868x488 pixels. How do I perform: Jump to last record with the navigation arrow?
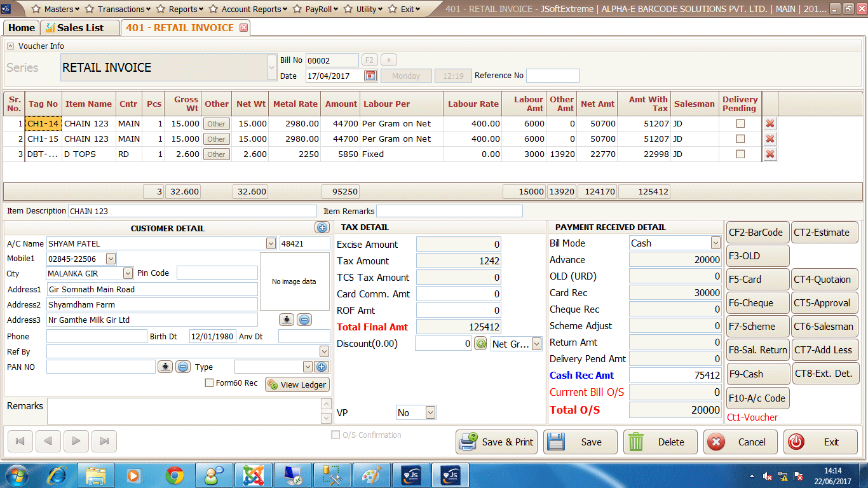[x=104, y=442]
